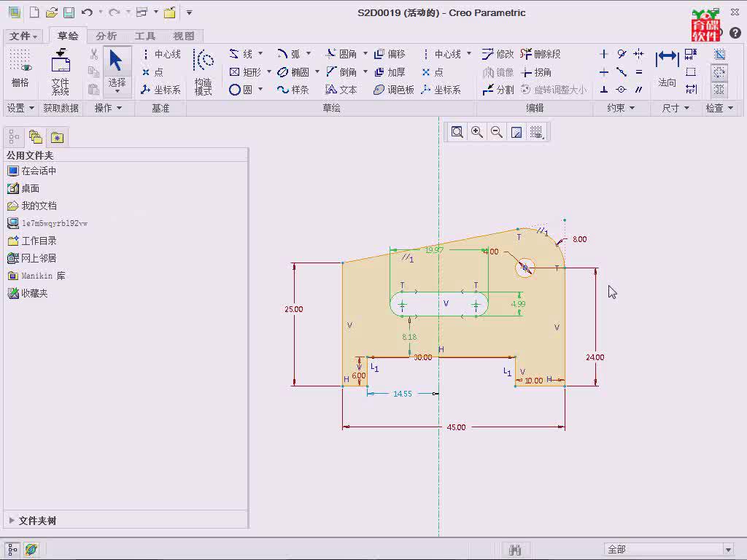Go to the 工作目录 working directory
Image resolution: width=747 pixels, height=560 pixels.
pyautogui.click(x=32, y=241)
